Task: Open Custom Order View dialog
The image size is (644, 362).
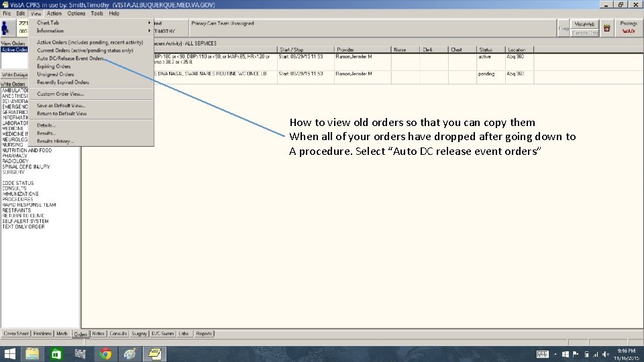Action: (x=60, y=94)
